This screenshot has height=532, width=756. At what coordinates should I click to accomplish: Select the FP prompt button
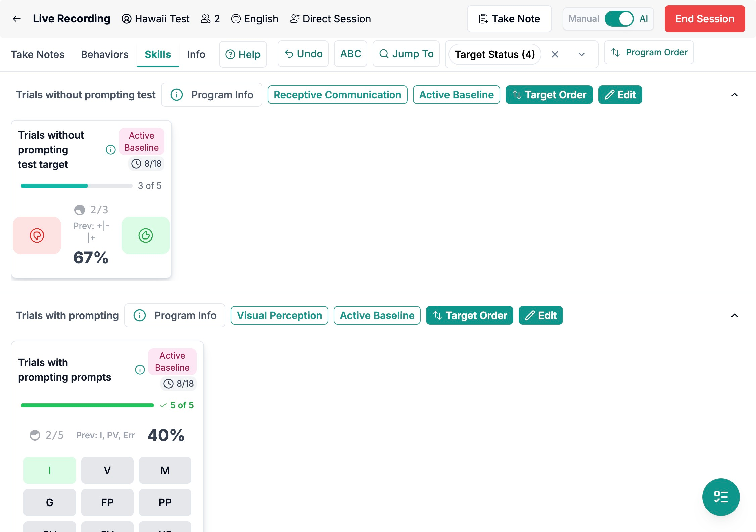[x=107, y=502]
